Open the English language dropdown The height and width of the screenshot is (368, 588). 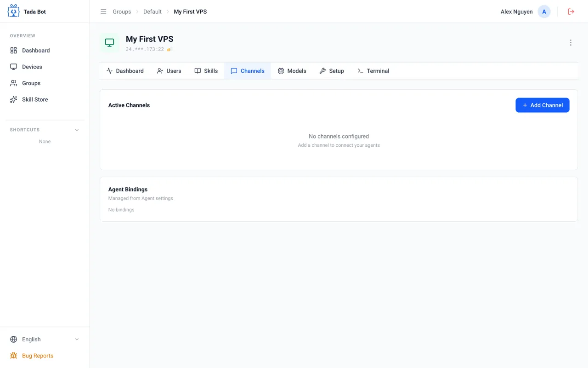pyautogui.click(x=45, y=339)
